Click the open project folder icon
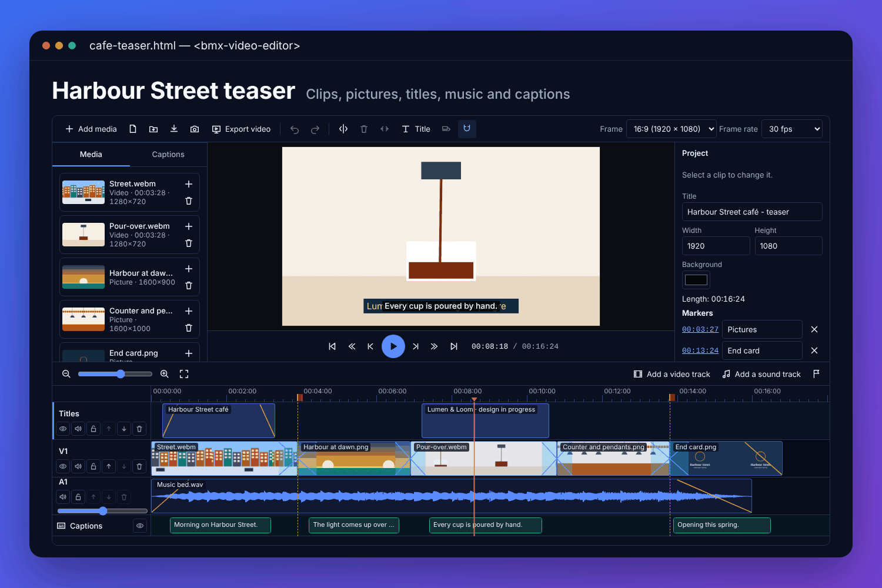The height and width of the screenshot is (588, 882). [x=153, y=129]
